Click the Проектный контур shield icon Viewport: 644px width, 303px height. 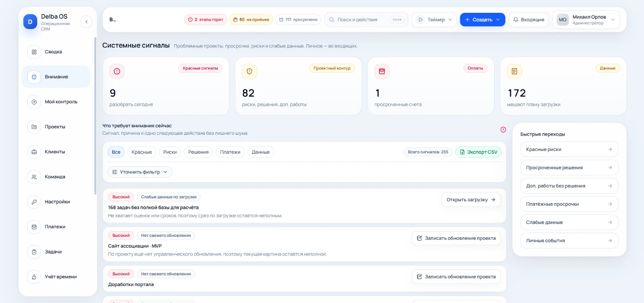click(x=249, y=71)
